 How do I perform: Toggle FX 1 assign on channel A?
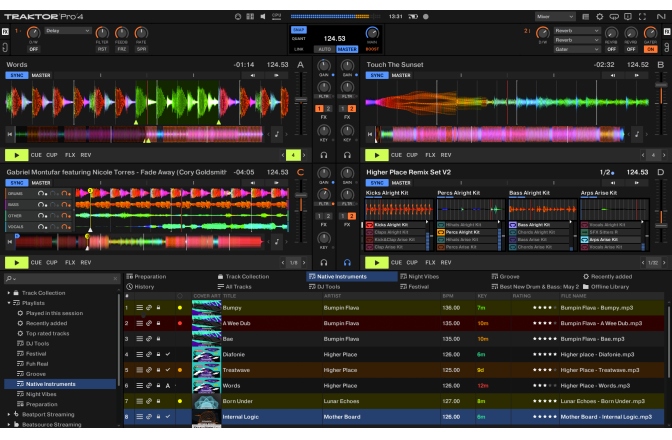319,109
